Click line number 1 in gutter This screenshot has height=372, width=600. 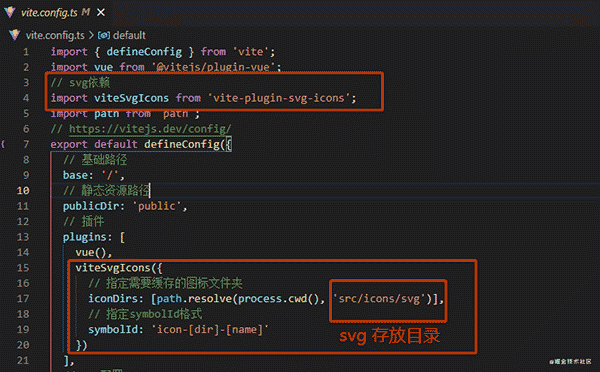point(26,52)
